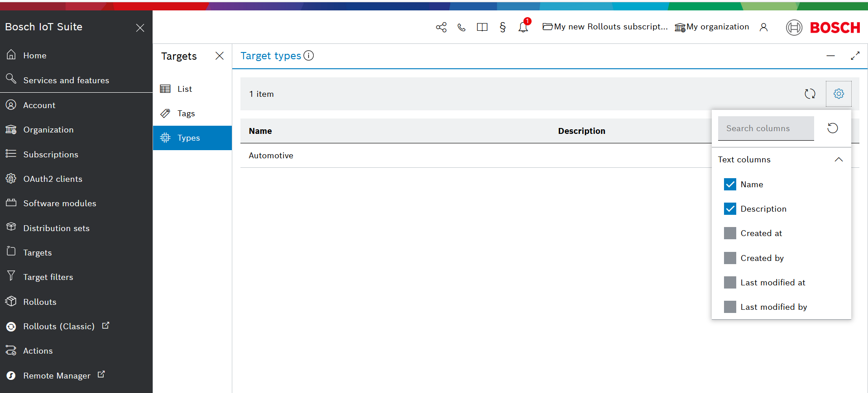Open the documentation book icon
Image resolution: width=868 pixels, height=393 pixels.
tap(482, 27)
